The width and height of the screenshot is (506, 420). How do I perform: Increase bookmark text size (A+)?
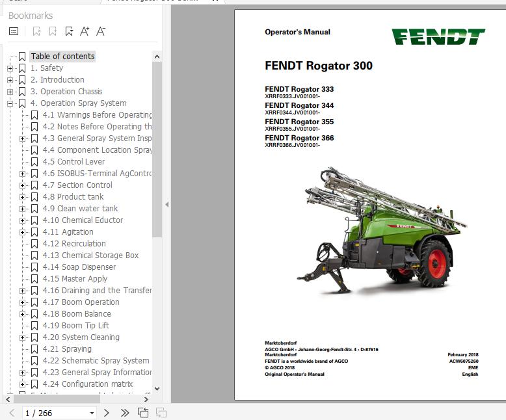tap(85, 31)
